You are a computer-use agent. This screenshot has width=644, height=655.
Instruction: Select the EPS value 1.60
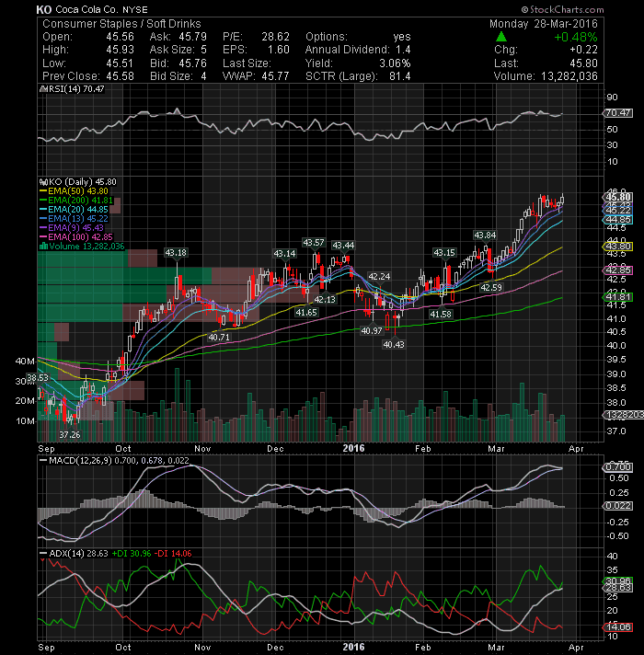[x=279, y=50]
